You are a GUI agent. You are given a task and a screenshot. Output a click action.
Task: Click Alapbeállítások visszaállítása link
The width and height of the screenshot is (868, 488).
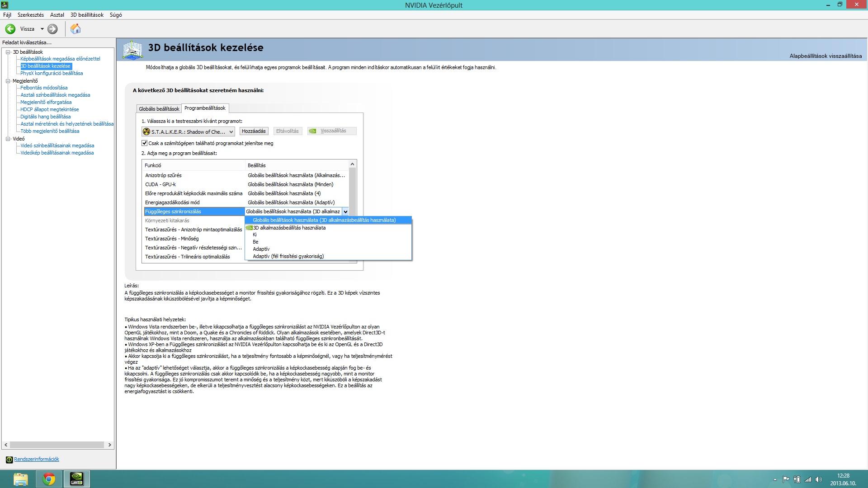[826, 56]
